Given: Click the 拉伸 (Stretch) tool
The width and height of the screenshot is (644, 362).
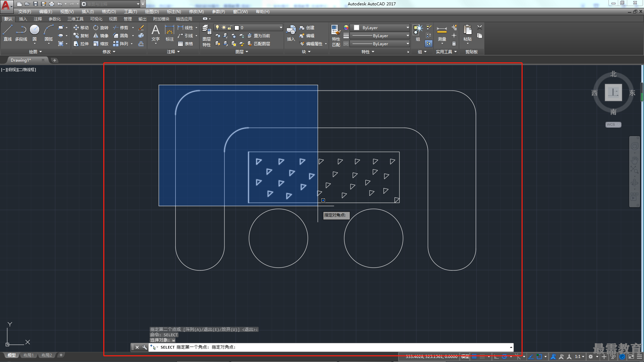Looking at the screenshot, I should 81,44.
